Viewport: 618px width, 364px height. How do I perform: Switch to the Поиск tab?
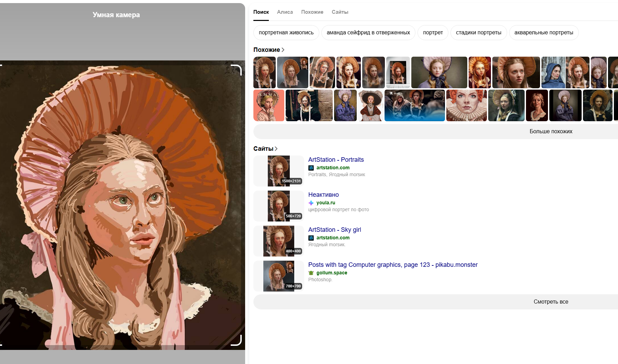coord(261,12)
